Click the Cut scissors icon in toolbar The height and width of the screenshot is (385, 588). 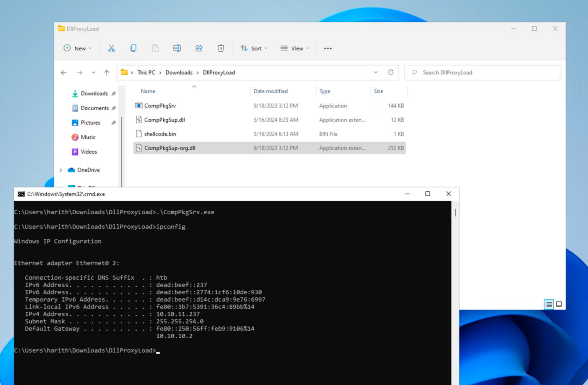coord(111,48)
